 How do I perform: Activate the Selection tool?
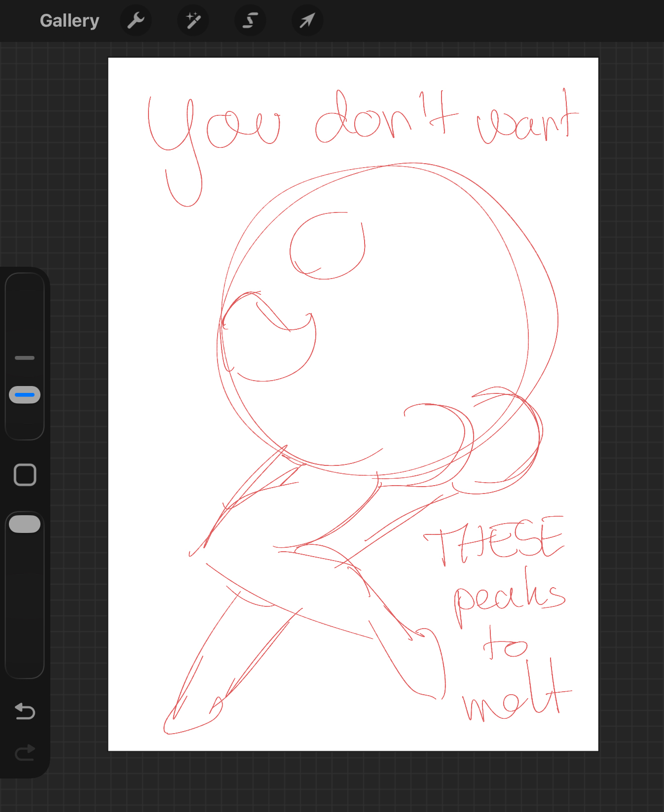pyautogui.click(x=250, y=21)
